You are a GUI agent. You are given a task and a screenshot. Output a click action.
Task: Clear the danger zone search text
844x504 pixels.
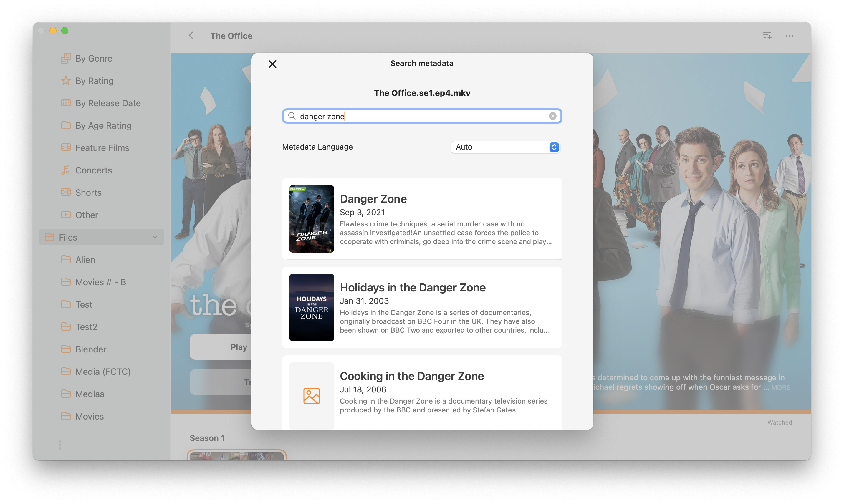click(x=552, y=116)
